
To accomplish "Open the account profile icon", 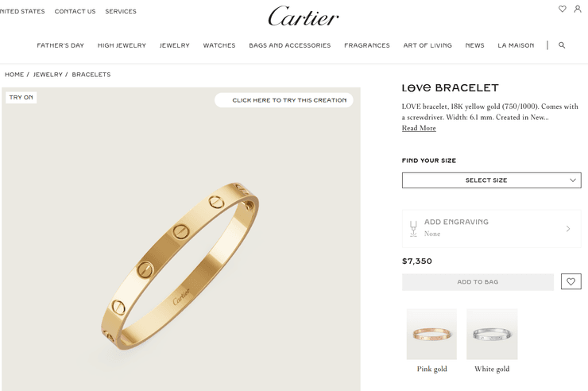I will (x=578, y=9).
